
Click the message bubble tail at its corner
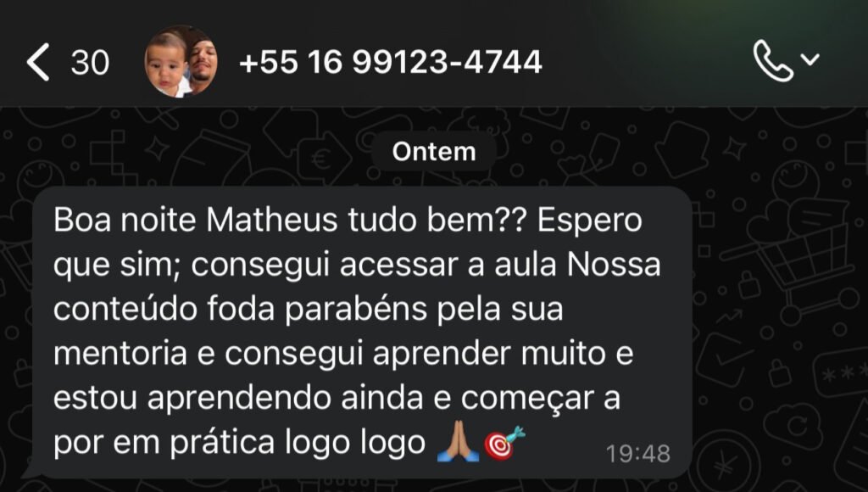(31, 472)
